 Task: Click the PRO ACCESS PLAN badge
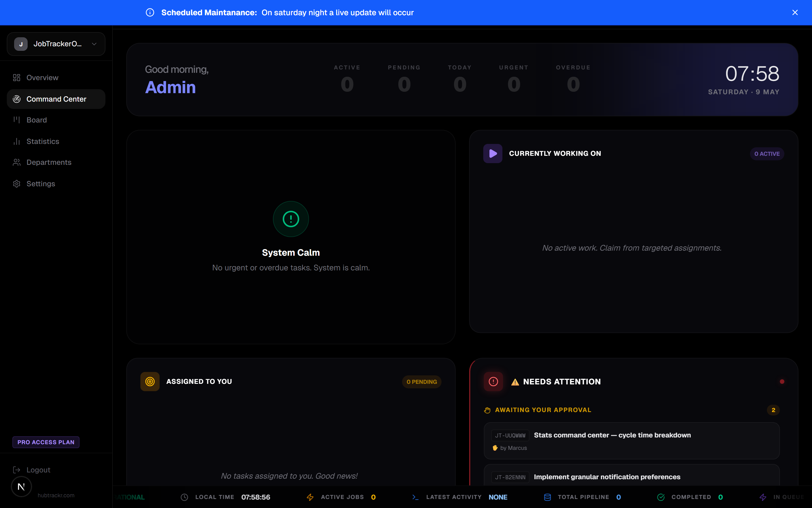coord(46,442)
